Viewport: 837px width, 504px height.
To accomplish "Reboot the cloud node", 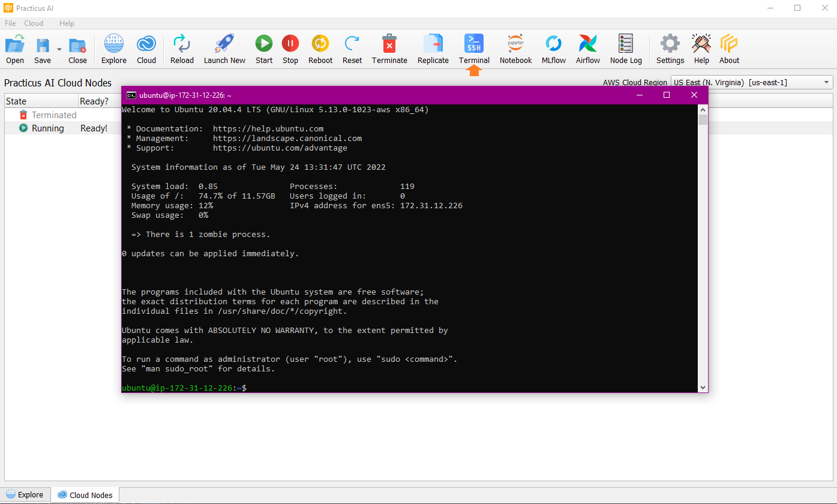I will [x=320, y=48].
